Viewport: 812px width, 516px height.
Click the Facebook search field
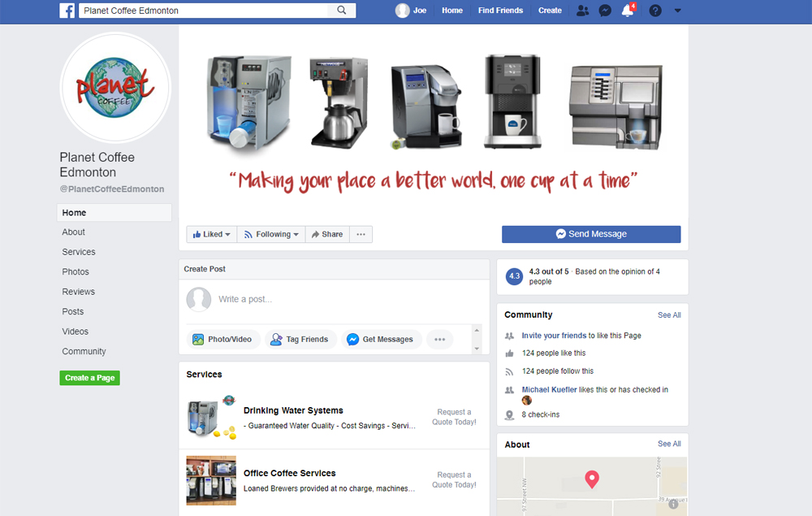(x=204, y=11)
